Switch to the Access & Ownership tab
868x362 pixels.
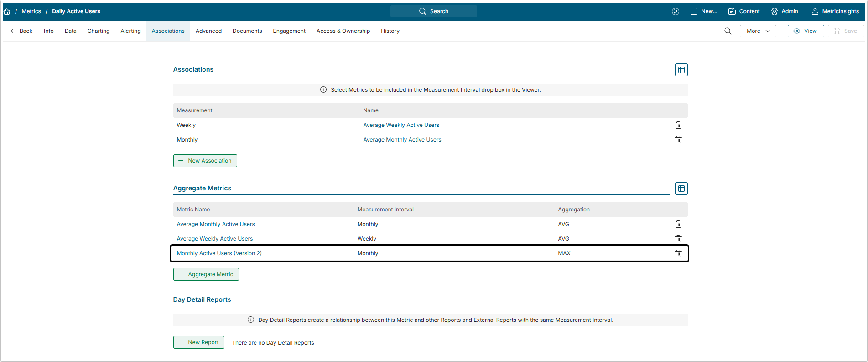coord(343,31)
